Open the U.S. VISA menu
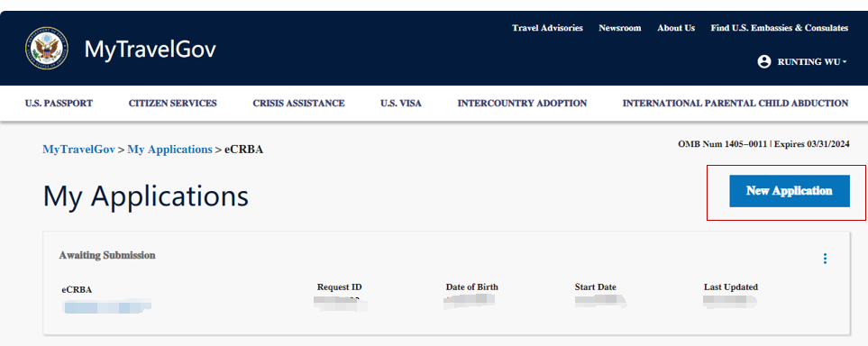 [x=401, y=103]
